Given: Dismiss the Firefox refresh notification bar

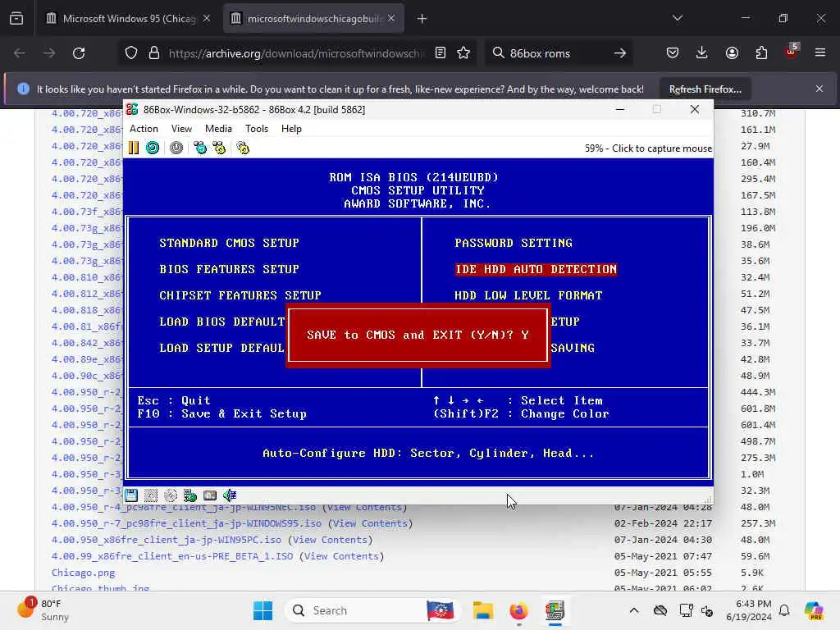Looking at the screenshot, I should tap(819, 89).
